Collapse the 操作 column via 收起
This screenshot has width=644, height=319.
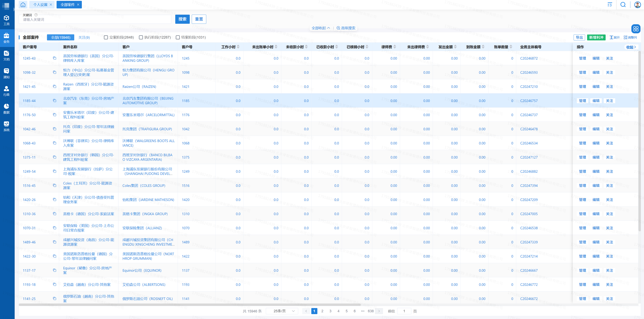coord(631,47)
